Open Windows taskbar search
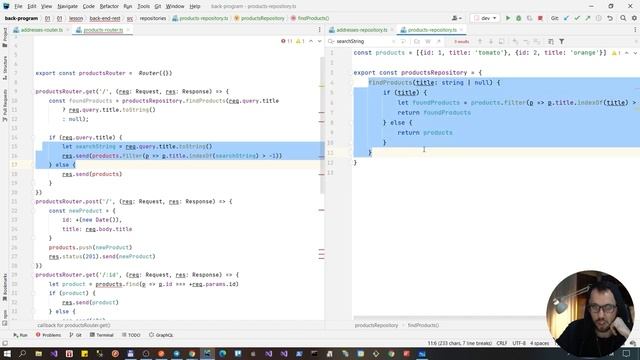640x360 pixels. 23,353
